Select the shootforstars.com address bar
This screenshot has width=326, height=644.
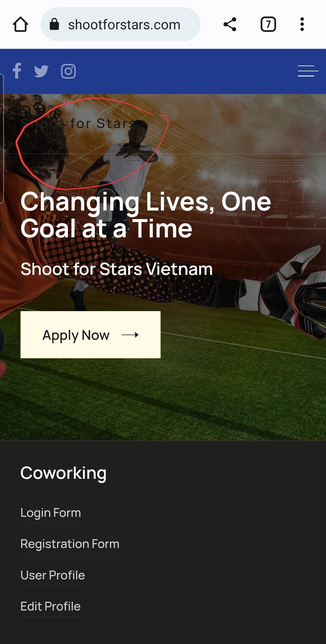[x=120, y=24]
